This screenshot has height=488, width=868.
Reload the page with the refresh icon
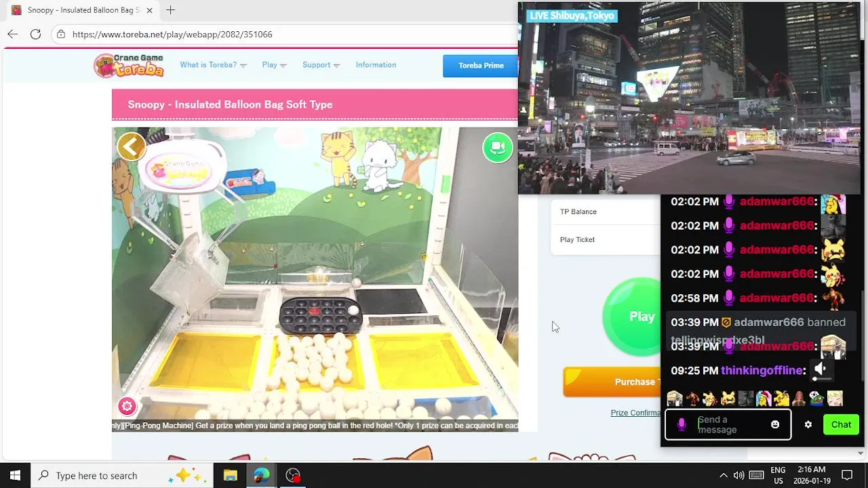point(35,34)
